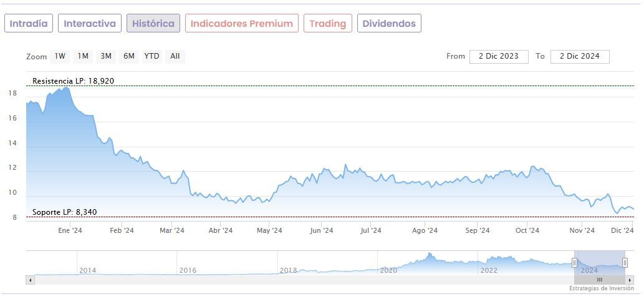The height and width of the screenshot is (299, 644).
Task: Set zoom range to 1W
Action: 60,56
